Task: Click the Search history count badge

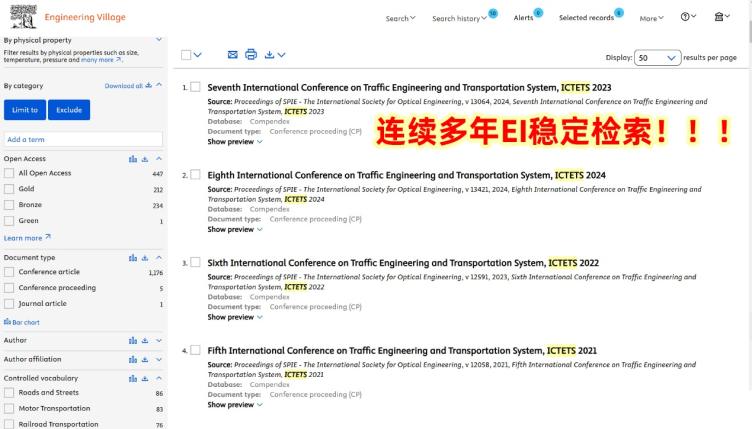Action: pos(493,13)
